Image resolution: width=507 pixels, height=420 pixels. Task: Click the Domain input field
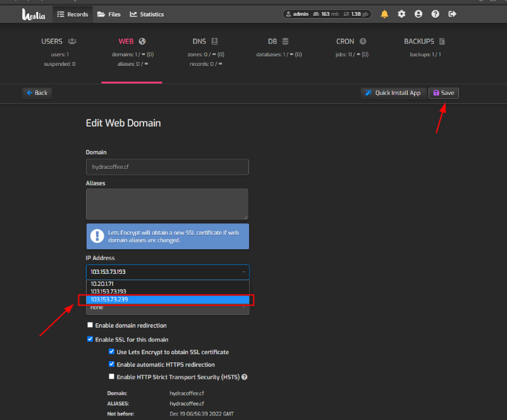click(x=168, y=167)
